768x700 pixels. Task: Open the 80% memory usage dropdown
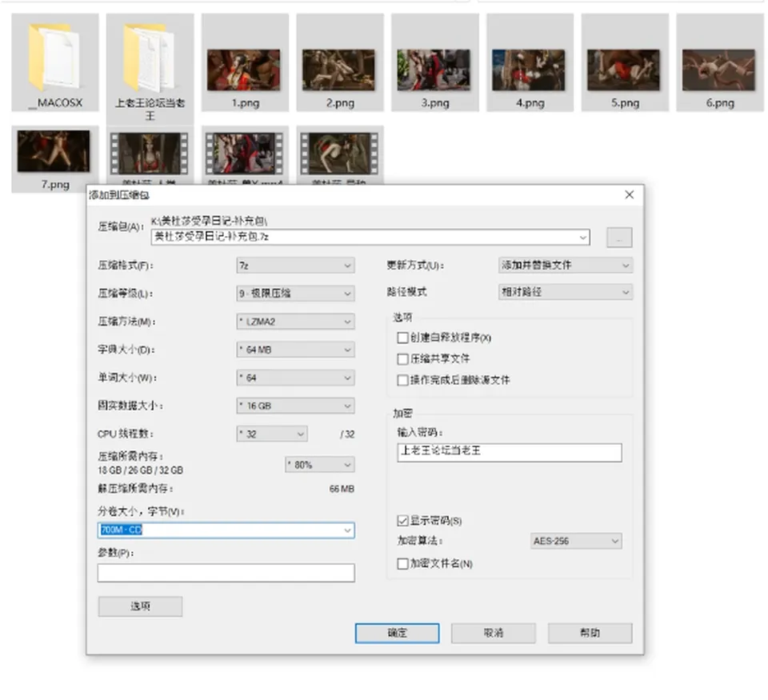(320, 464)
